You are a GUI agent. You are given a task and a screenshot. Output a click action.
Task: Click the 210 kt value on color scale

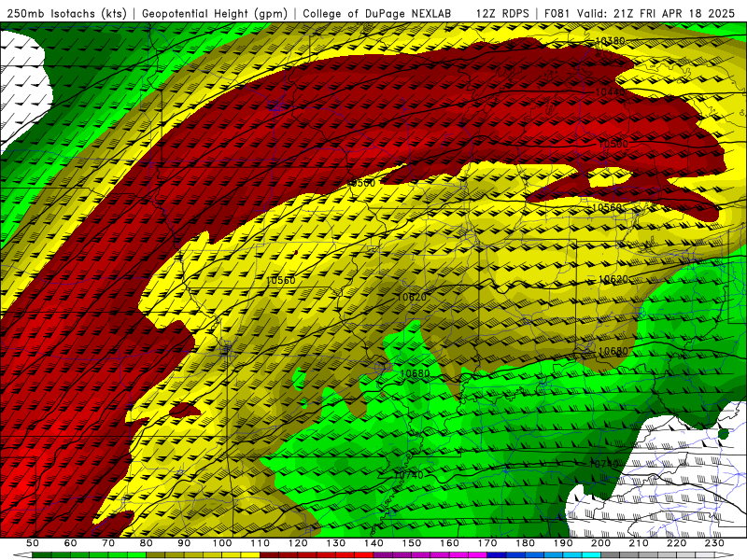pos(640,543)
